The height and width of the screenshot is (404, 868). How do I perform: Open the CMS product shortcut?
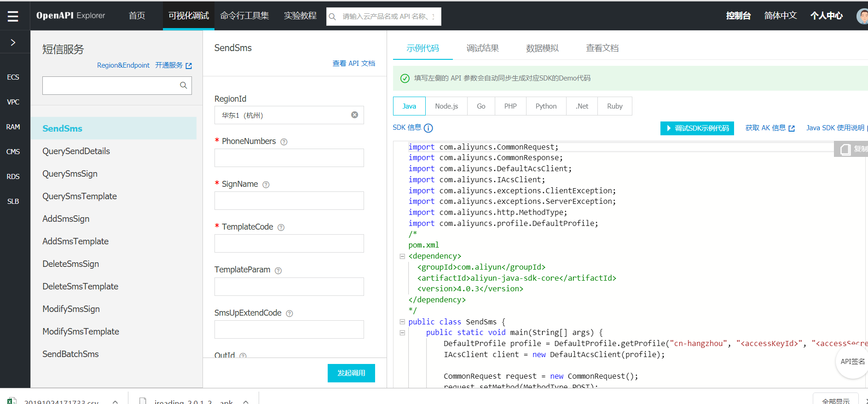(13, 152)
